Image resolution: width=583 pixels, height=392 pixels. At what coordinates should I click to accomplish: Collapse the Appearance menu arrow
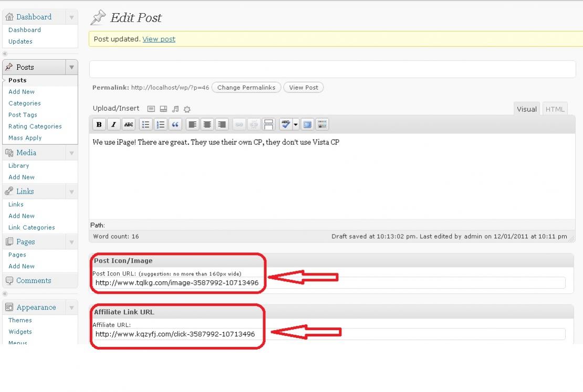(x=71, y=308)
